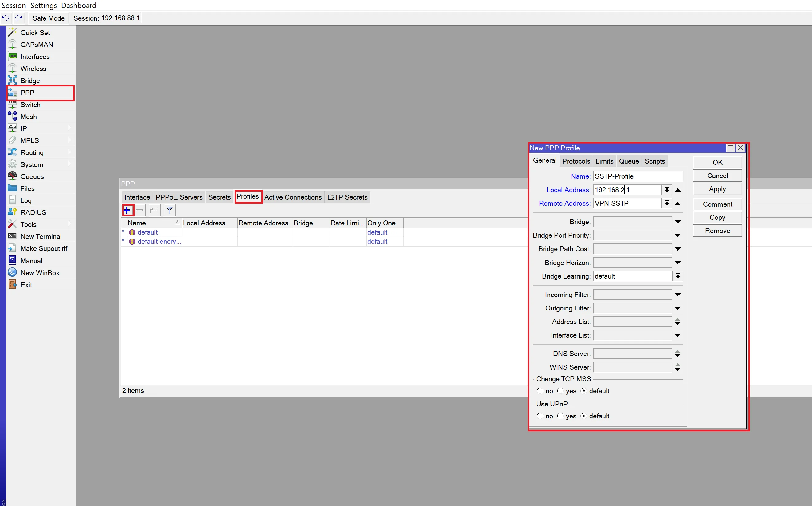The image size is (812, 506).
Task: Open Remote Address dropdown list
Action: [x=666, y=203]
